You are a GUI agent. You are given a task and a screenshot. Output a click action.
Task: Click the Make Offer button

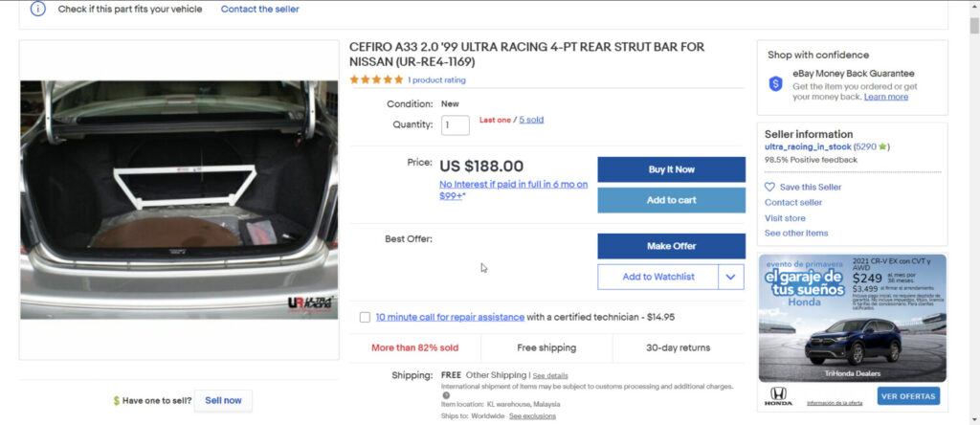coord(671,246)
